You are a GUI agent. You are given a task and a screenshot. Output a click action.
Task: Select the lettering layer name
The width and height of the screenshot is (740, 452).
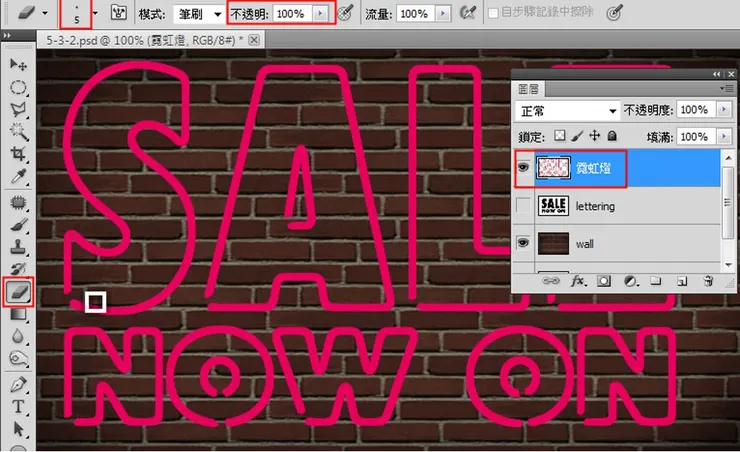point(595,206)
